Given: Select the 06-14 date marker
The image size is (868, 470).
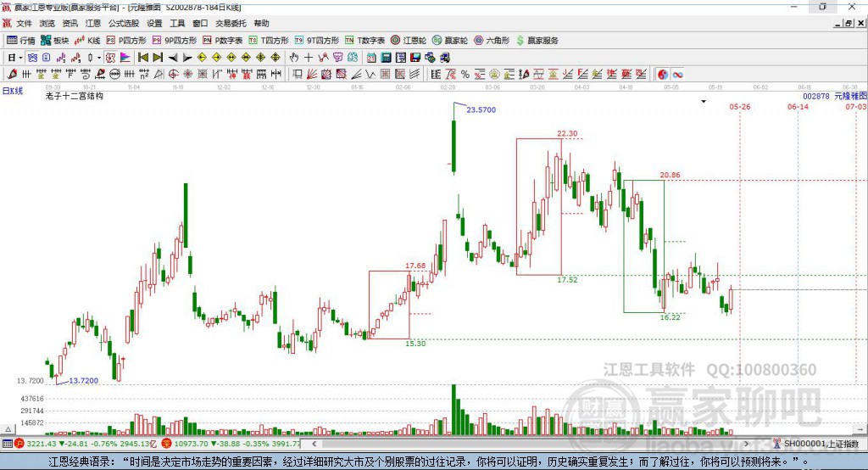Looking at the screenshot, I should pyautogui.click(x=798, y=107).
